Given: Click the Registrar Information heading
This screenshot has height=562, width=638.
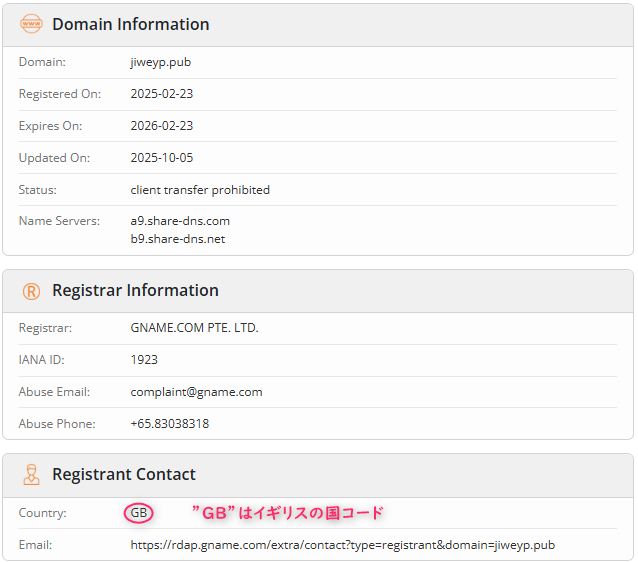Looking at the screenshot, I should [x=135, y=291].
